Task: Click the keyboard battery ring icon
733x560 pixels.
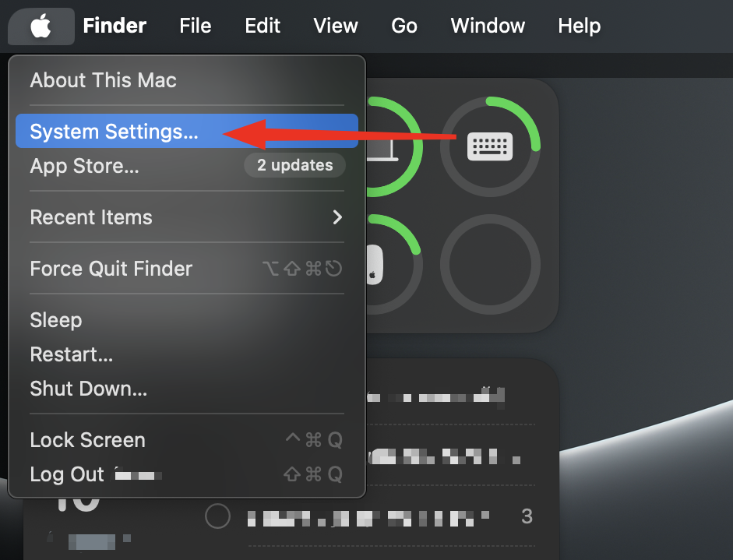Action: [x=491, y=146]
